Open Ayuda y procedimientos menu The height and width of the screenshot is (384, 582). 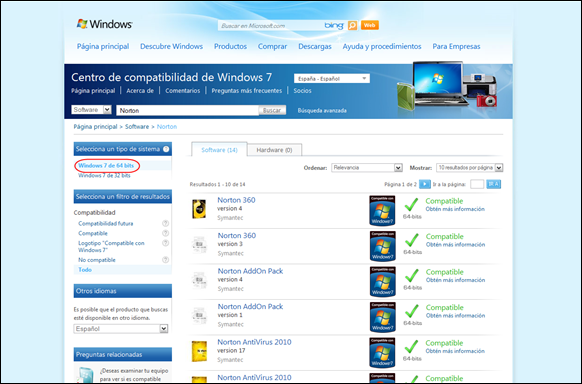click(382, 46)
